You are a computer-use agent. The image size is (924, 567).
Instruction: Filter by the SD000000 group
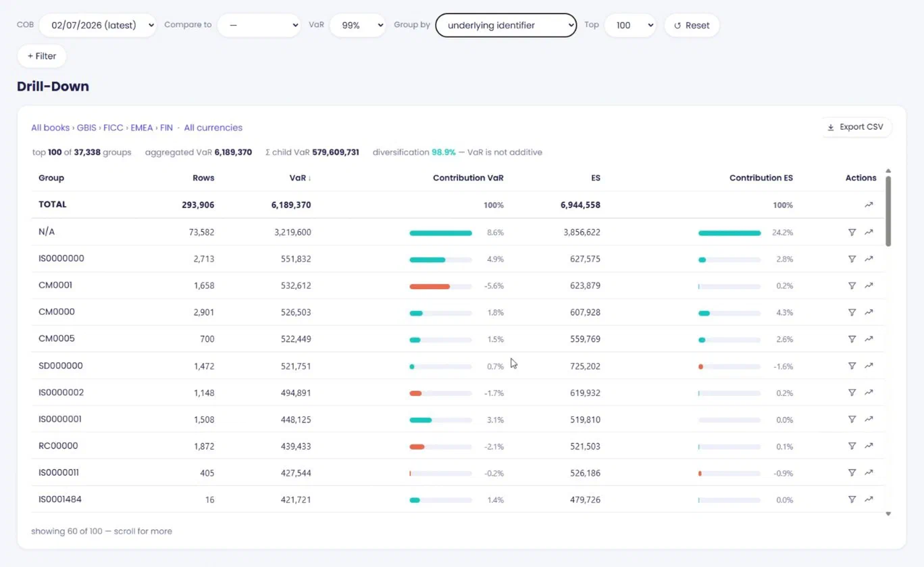pos(852,366)
